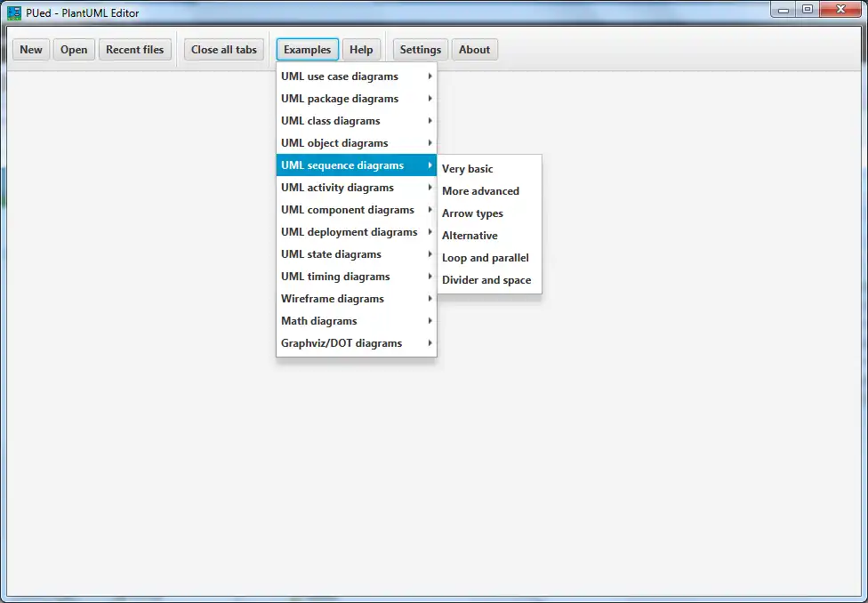Pick the Divider and space example
The width and height of the screenshot is (868, 603).
(489, 279)
